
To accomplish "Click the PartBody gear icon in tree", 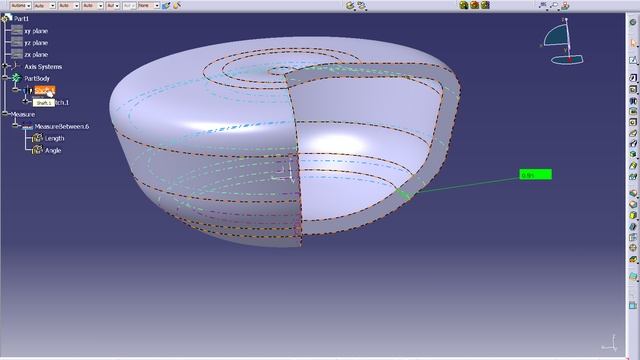I will [x=16, y=78].
